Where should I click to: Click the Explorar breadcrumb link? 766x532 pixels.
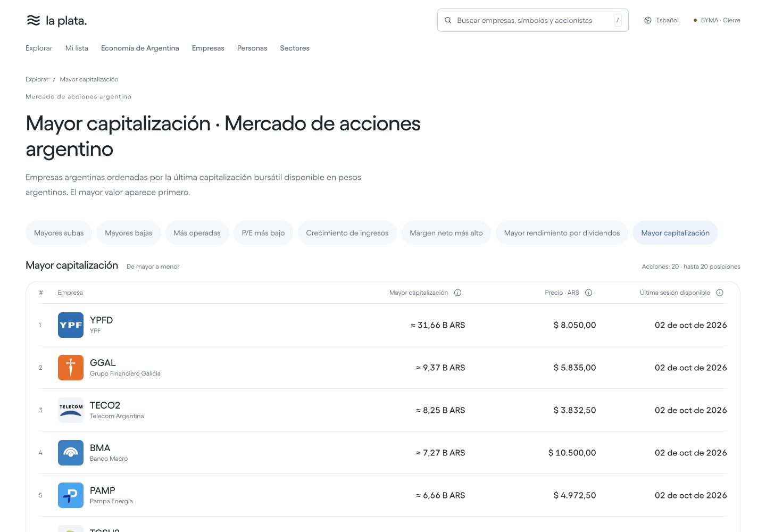[37, 79]
